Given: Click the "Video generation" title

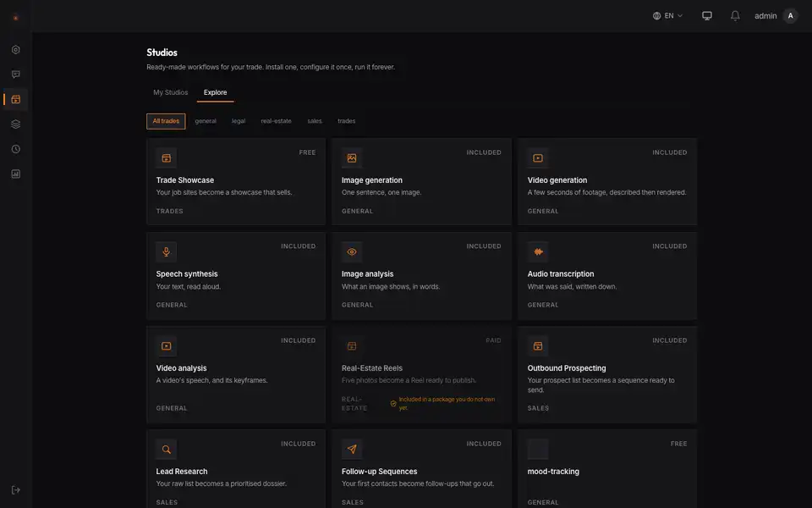Looking at the screenshot, I should point(557,180).
